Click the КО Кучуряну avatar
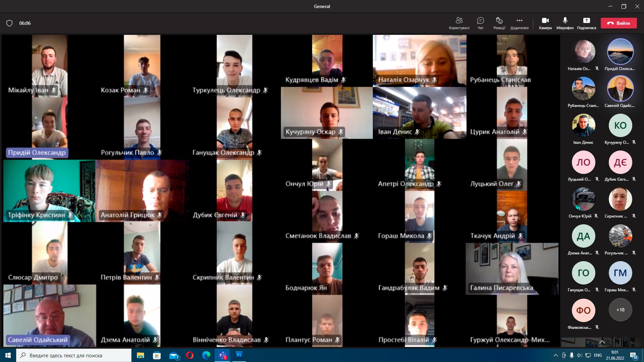The image size is (644, 362). pos(620,125)
